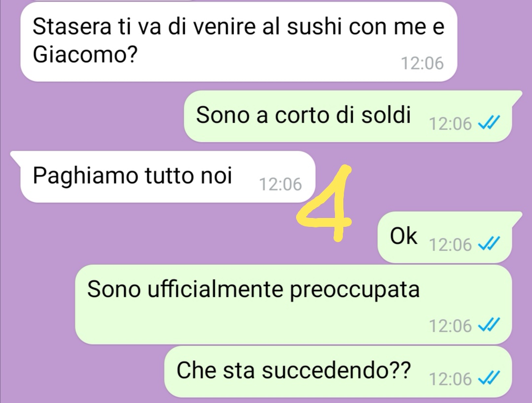This screenshot has height=403, width=532.
Task: Tap the sushi invitation message bubble
Action: point(238,42)
